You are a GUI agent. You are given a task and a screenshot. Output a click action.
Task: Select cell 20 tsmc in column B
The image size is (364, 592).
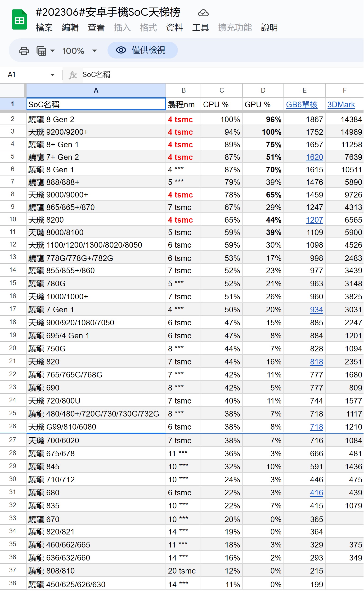(184, 571)
